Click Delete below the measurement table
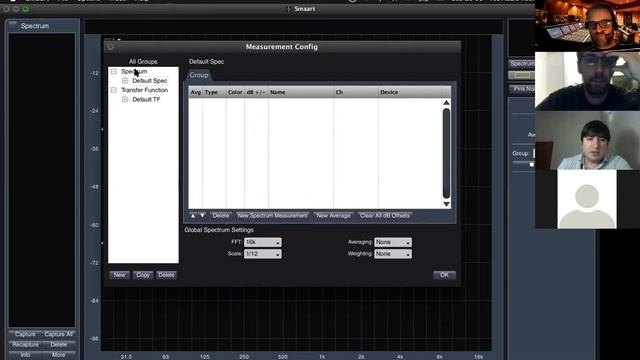Image resolution: width=640 pixels, height=360 pixels. point(220,216)
